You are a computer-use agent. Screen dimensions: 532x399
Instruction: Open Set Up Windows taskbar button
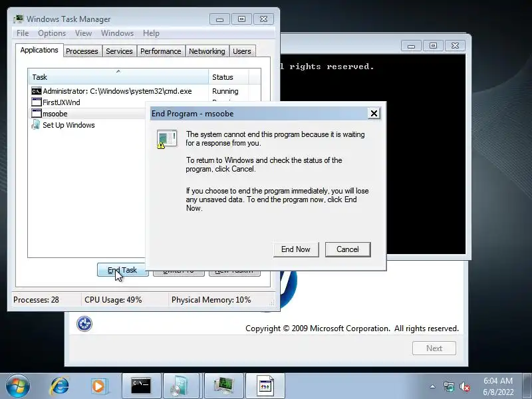pyautogui.click(x=182, y=386)
